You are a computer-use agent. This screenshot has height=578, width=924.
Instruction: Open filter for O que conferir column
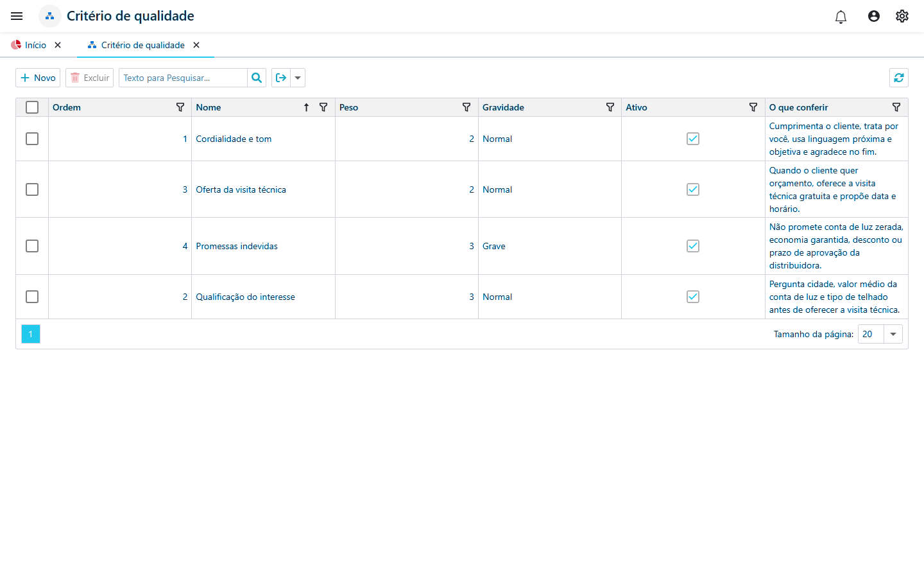896,107
